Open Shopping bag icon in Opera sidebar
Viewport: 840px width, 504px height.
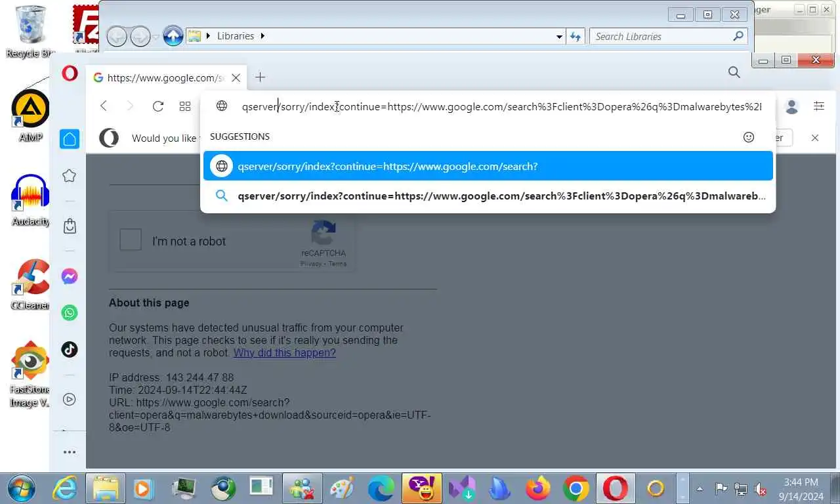point(70,226)
